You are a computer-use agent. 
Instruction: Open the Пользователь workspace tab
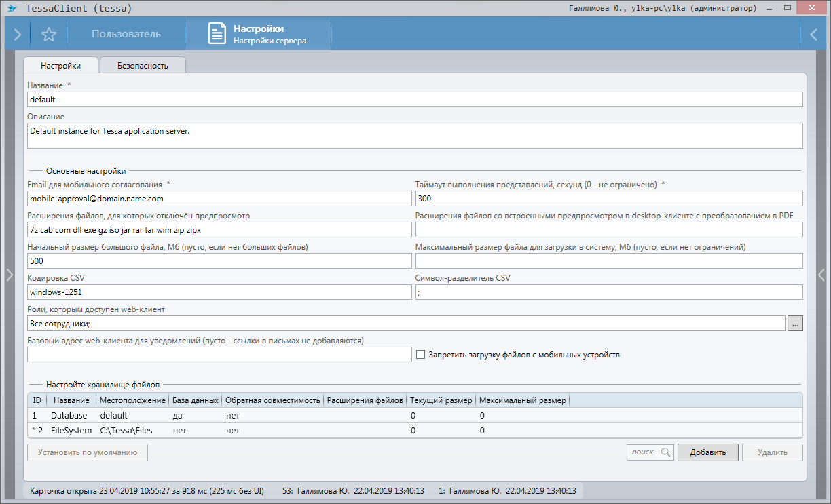point(126,34)
